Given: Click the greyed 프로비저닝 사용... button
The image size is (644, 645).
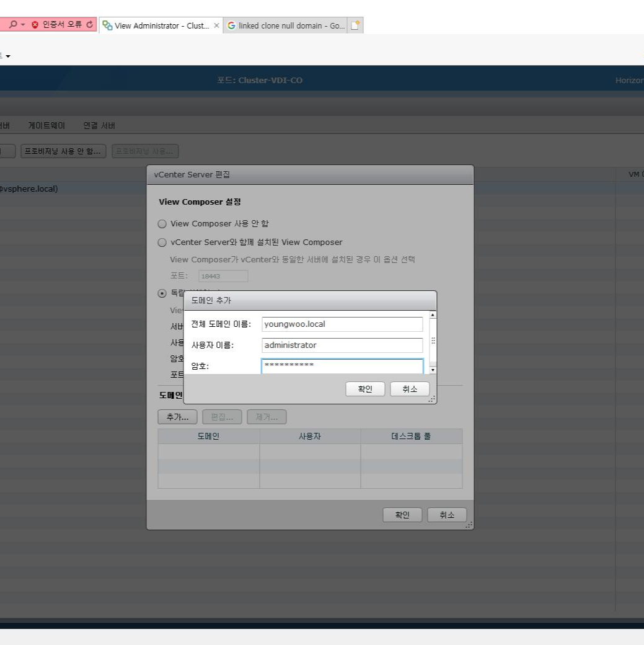Looking at the screenshot, I should point(145,151).
